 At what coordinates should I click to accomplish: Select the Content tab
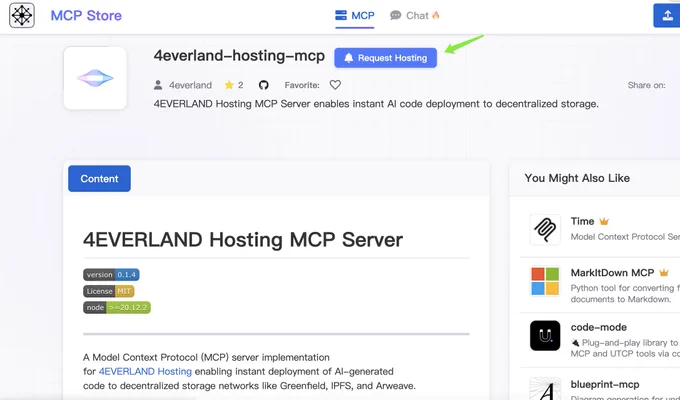[99, 178]
